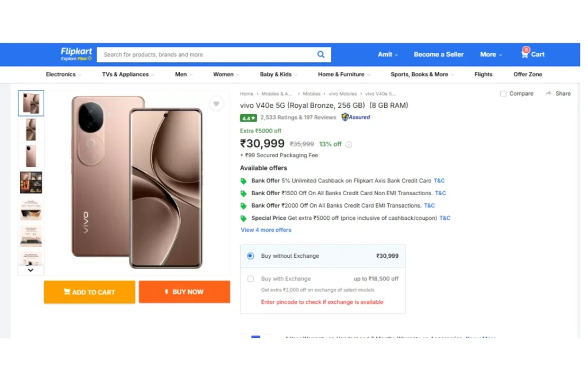Go to Flipkart home via logo
This screenshot has height=392, width=588.
pos(76,53)
